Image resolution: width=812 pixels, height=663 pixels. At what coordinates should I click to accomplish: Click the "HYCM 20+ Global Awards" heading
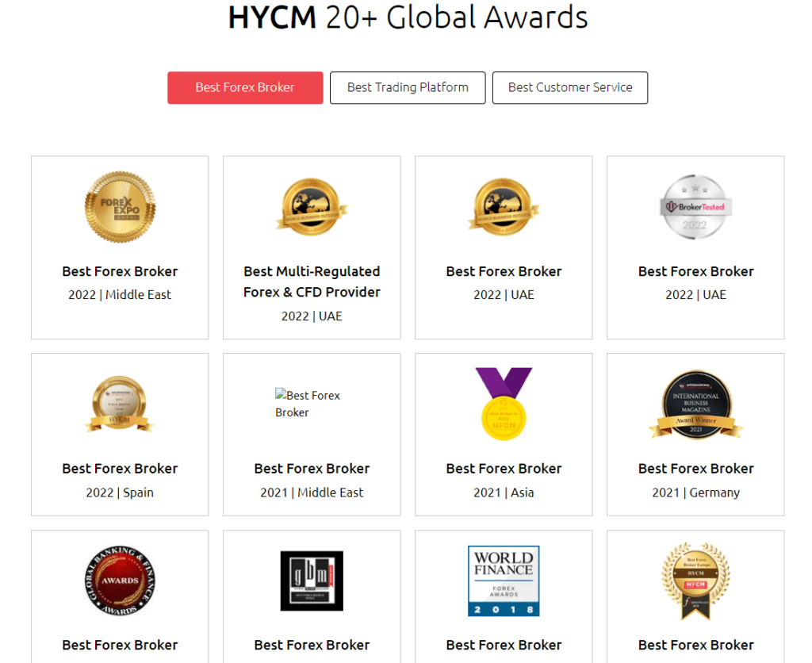pos(408,17)
